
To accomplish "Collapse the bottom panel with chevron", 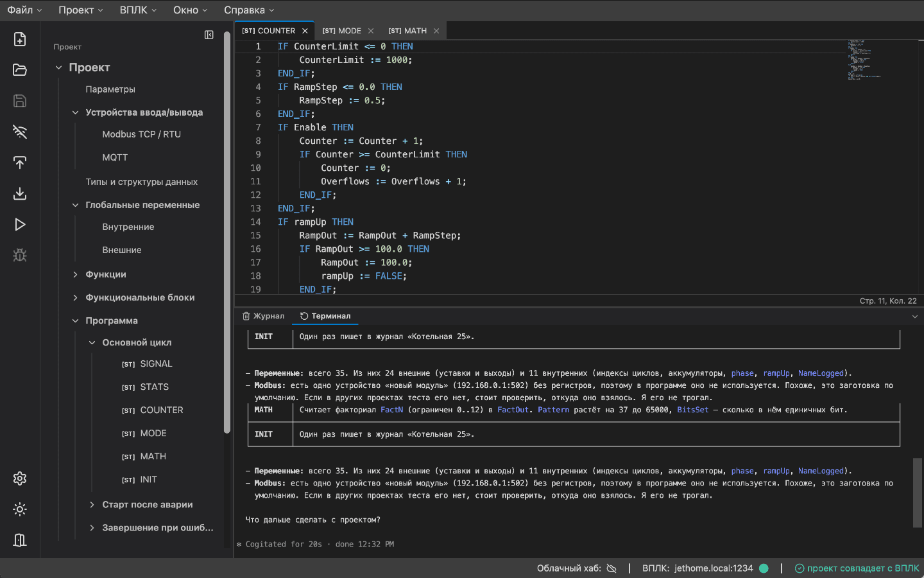I will (915, 316).
